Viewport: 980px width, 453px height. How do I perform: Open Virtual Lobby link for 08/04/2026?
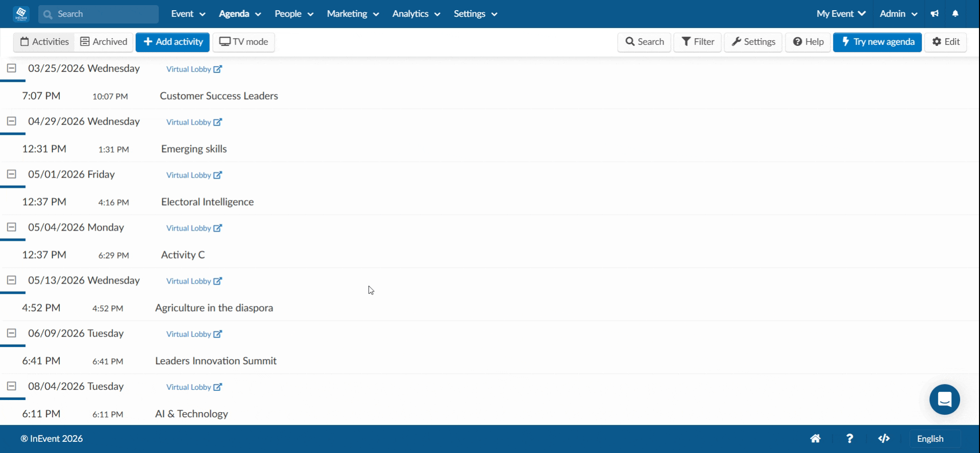194,388
